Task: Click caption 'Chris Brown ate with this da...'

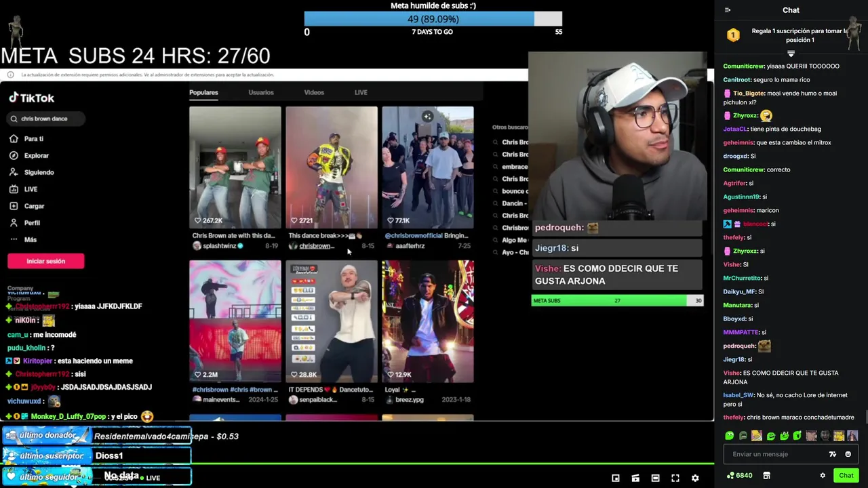Action: click(233, 236)
